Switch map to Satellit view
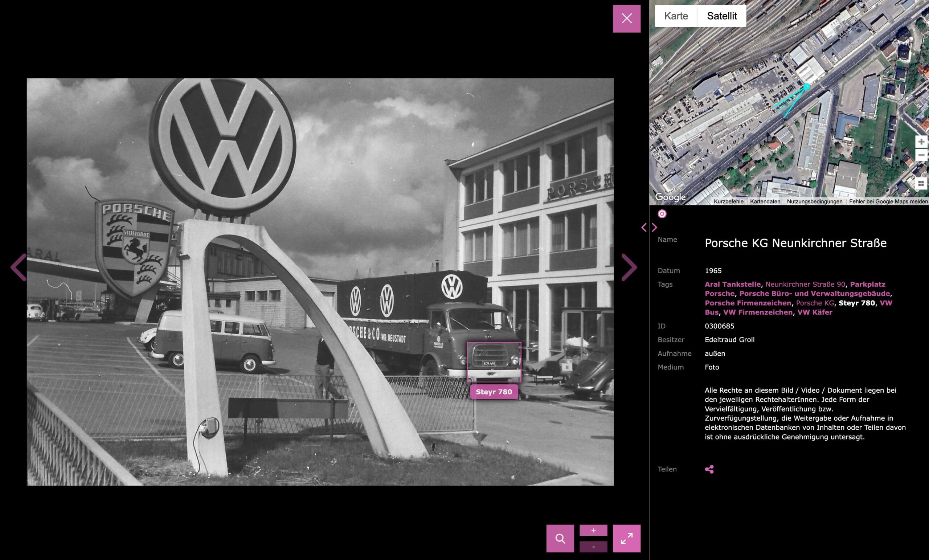The image size is (929, 560). coord(722,16)
